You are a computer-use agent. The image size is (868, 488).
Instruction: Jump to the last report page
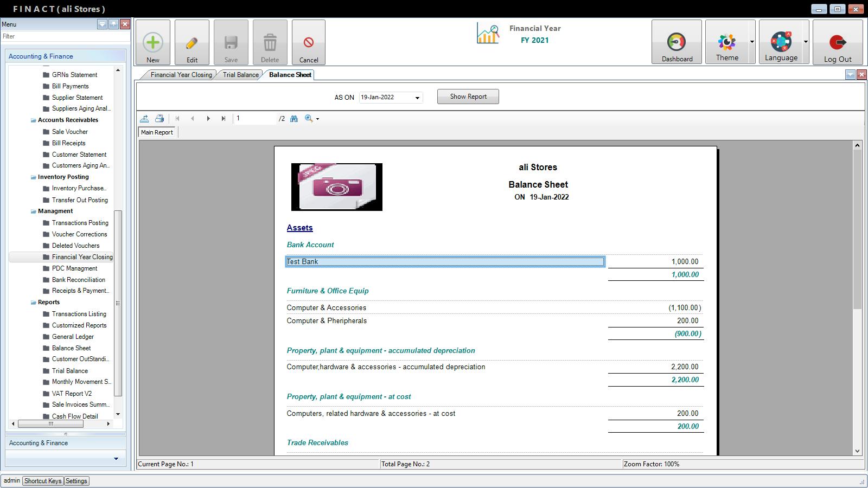(224, 119)
